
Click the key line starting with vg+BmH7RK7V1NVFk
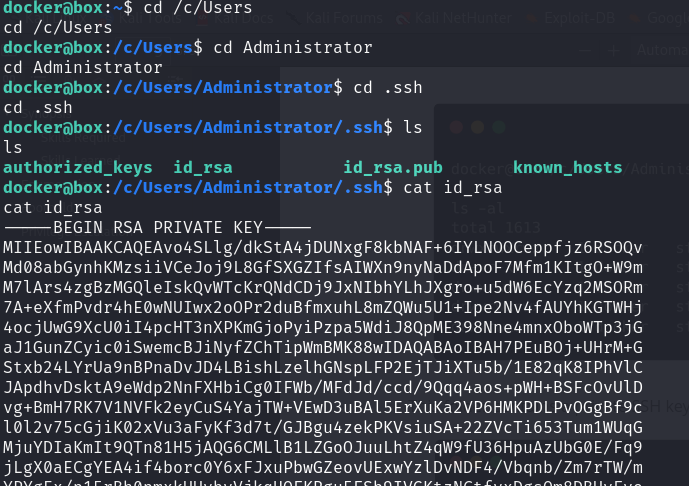point(323,408)
